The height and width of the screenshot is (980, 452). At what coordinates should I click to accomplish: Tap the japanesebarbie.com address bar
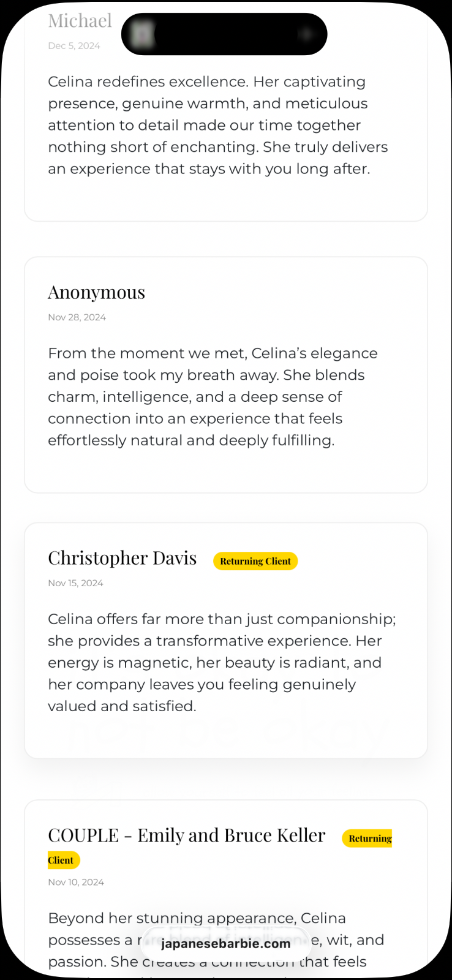click(x=225, y=944)
